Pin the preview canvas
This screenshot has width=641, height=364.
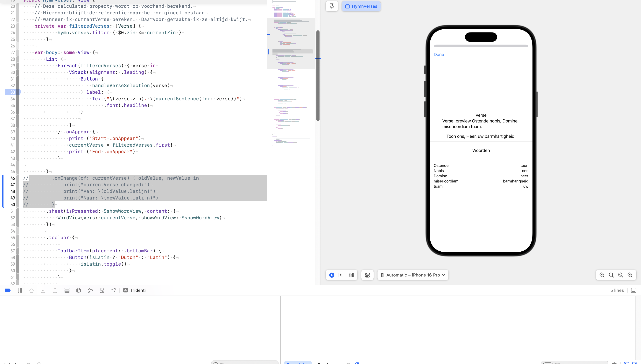pyautogui.click(x=332, y=6)
